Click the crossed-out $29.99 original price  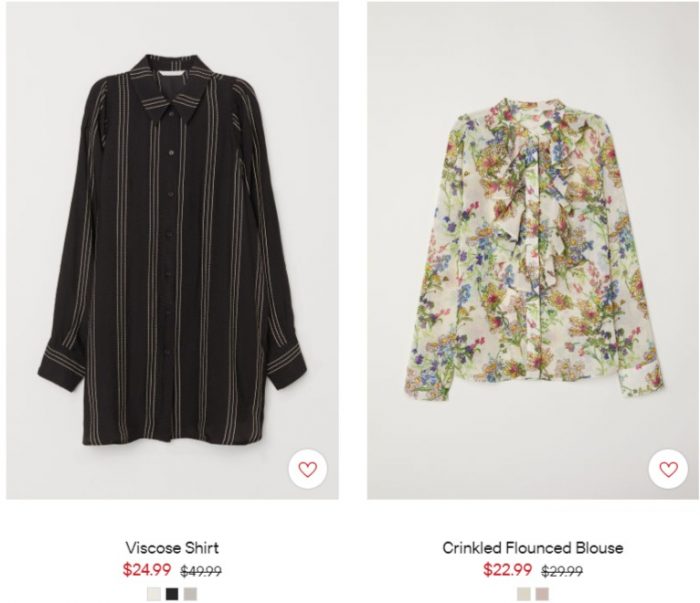562,571
